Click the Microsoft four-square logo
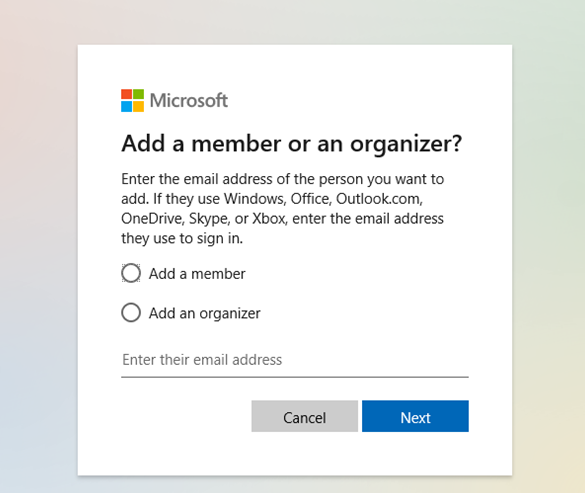Image resolution: width=585 pixels, height=493 pixels. pos(132,100)
